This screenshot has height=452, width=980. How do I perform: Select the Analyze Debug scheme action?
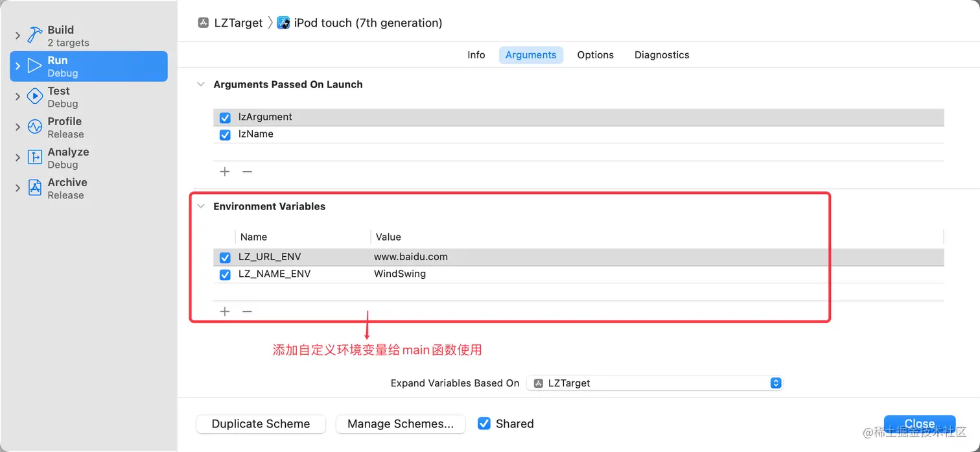pyautogui.click(x=89, y=158)
